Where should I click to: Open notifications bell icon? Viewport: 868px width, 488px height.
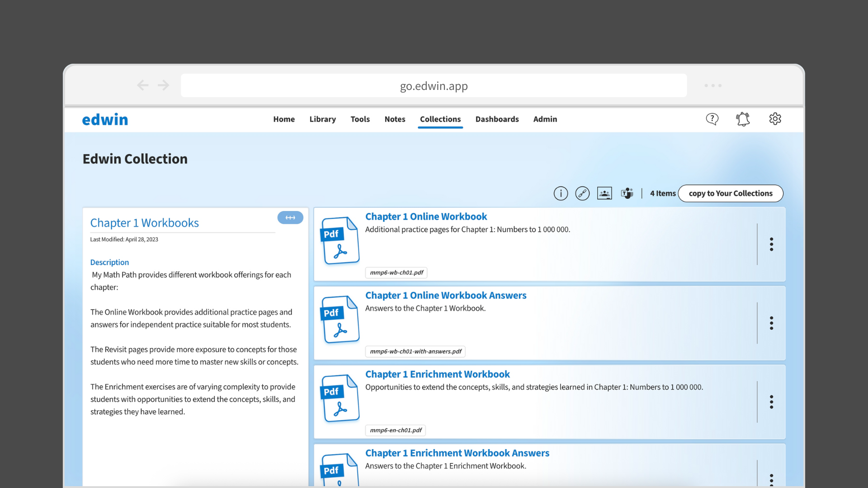point(743,119)
